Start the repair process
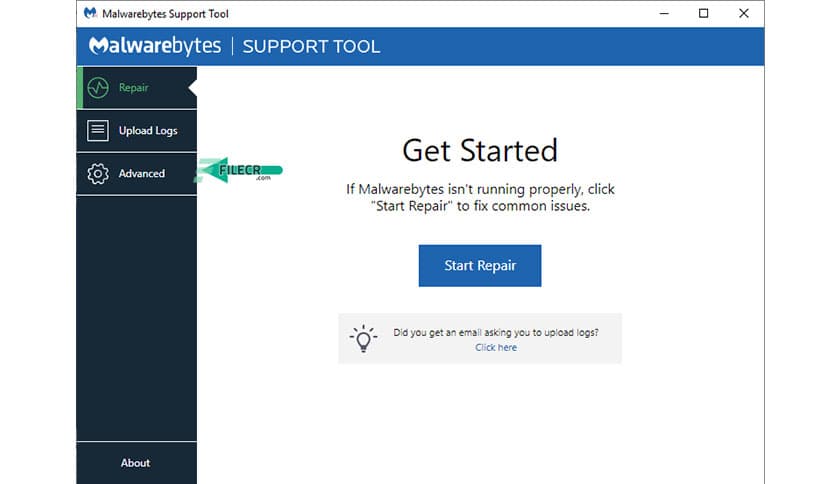 pos(480,265)
